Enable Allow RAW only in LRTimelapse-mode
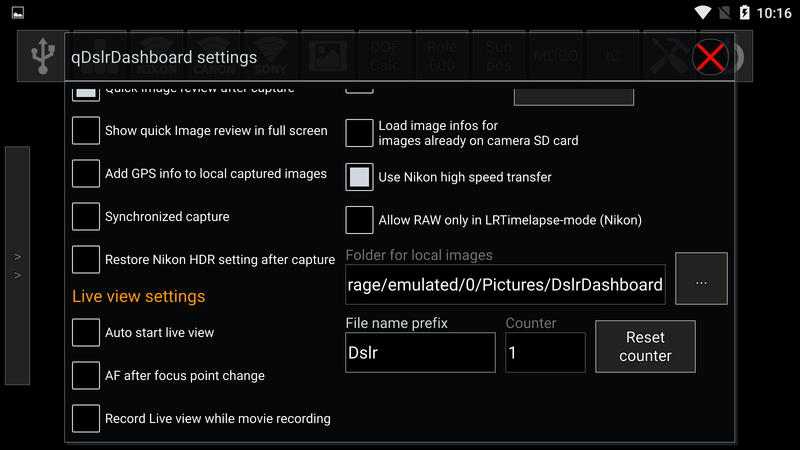This screenshot has height=450, width=800. (x=359, y=220)
